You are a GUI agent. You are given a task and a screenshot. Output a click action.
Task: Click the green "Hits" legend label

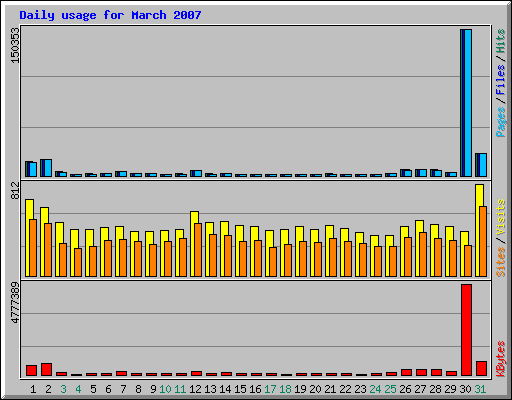(501, 41)
